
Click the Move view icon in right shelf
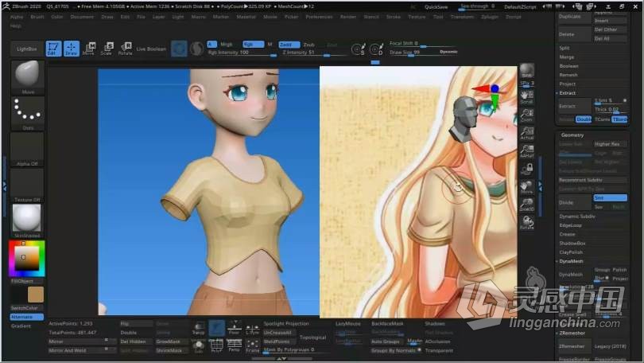(x=527, y=187)
